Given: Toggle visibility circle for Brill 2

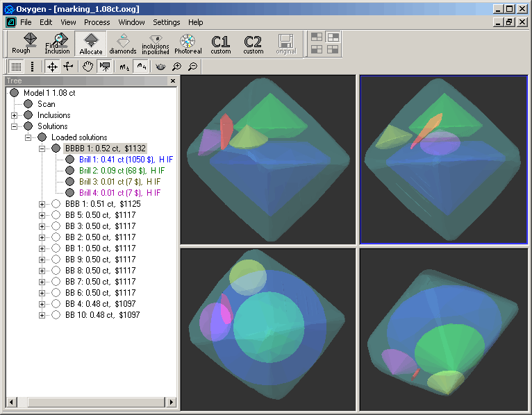Looking at the screenshot, I should pyautogui.click(x=69, y=171).
